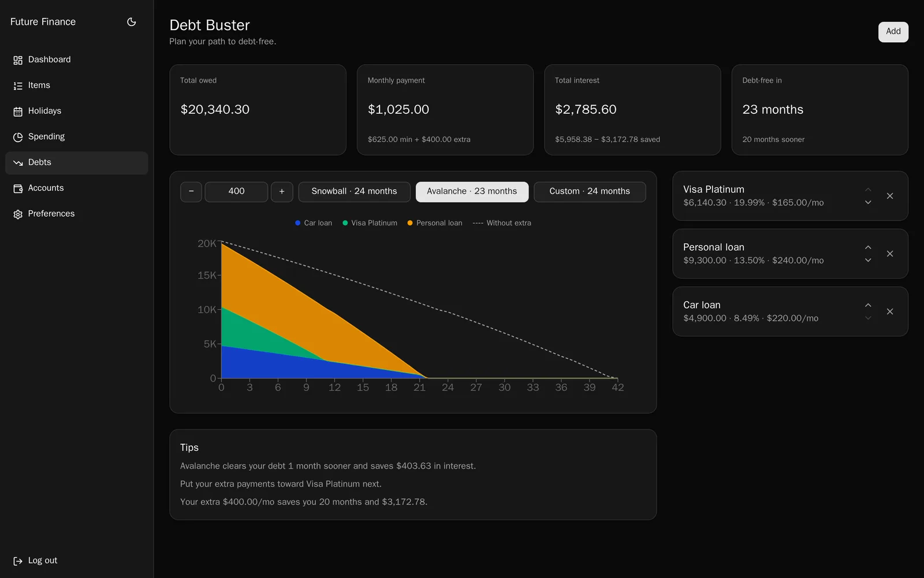Move Car loan up with chevron
This screenshot has width=924, height=578.
(868, 305)
